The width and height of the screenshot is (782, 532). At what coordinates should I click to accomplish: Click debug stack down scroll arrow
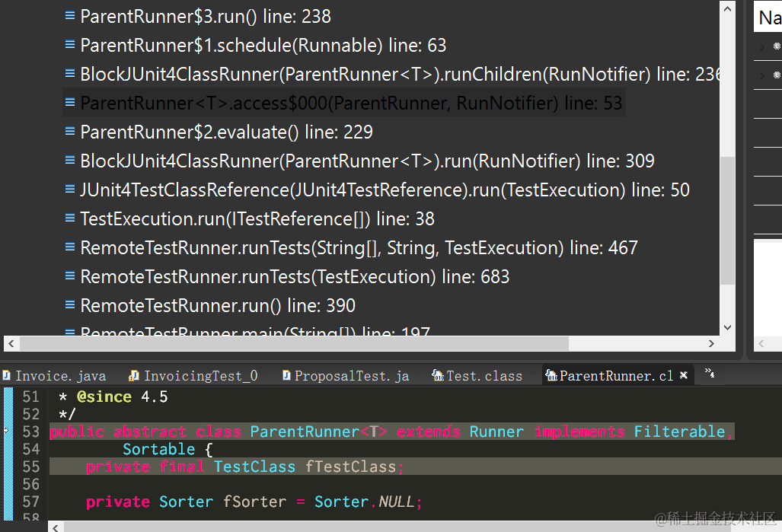pyautogui.click(x=728, y=327)
